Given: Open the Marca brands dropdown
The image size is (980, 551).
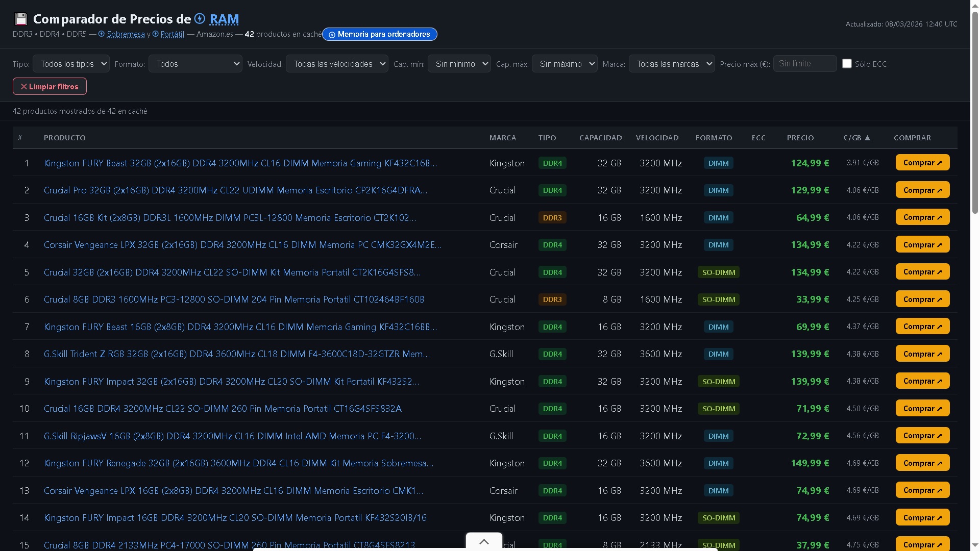Looking at the screenshot, I should point(671,64).
